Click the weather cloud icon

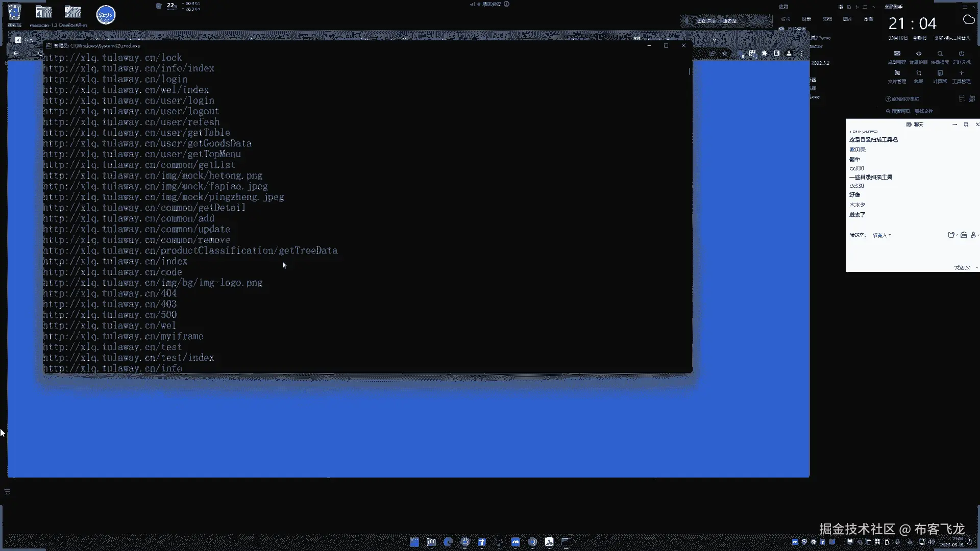coord(968,20)
